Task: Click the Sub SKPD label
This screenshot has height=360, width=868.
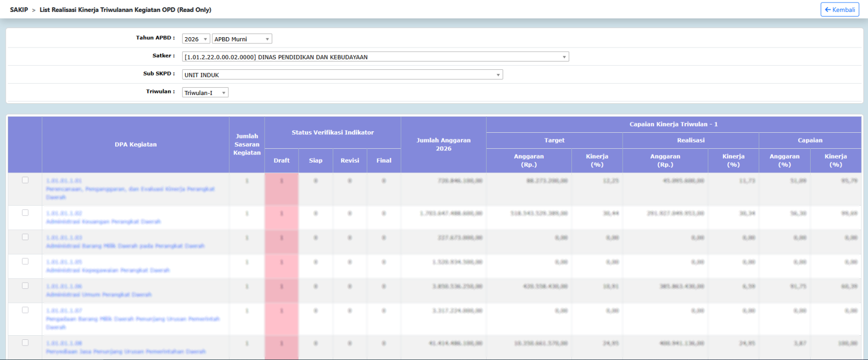Action: (159, 74)
